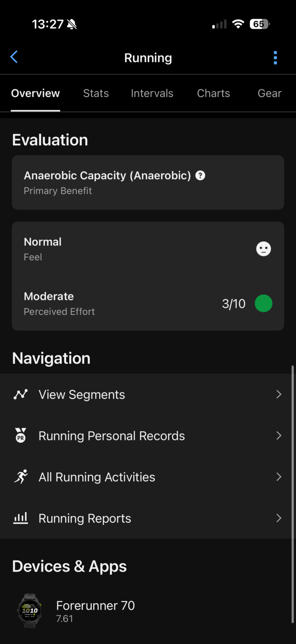Open the Normal Feel row

click(x=148, y=249)
